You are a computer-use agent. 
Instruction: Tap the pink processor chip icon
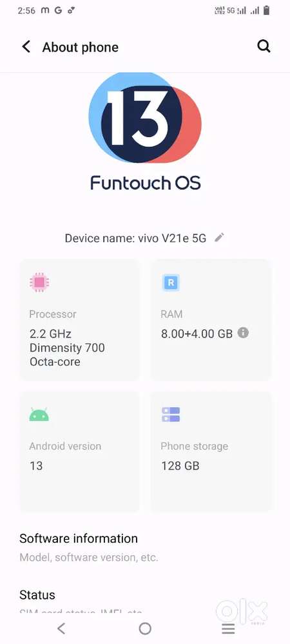click(39, 282)
